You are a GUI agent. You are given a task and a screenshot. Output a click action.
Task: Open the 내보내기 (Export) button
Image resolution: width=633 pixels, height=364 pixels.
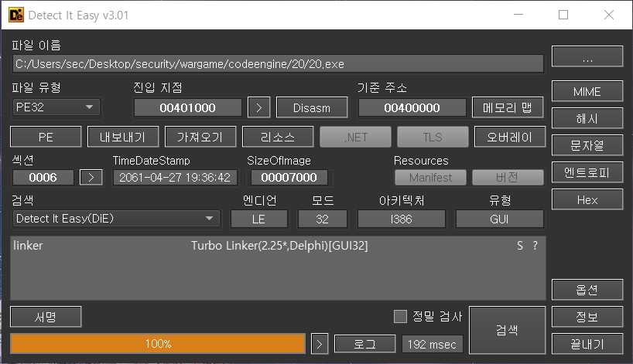[x=123, y=137]
